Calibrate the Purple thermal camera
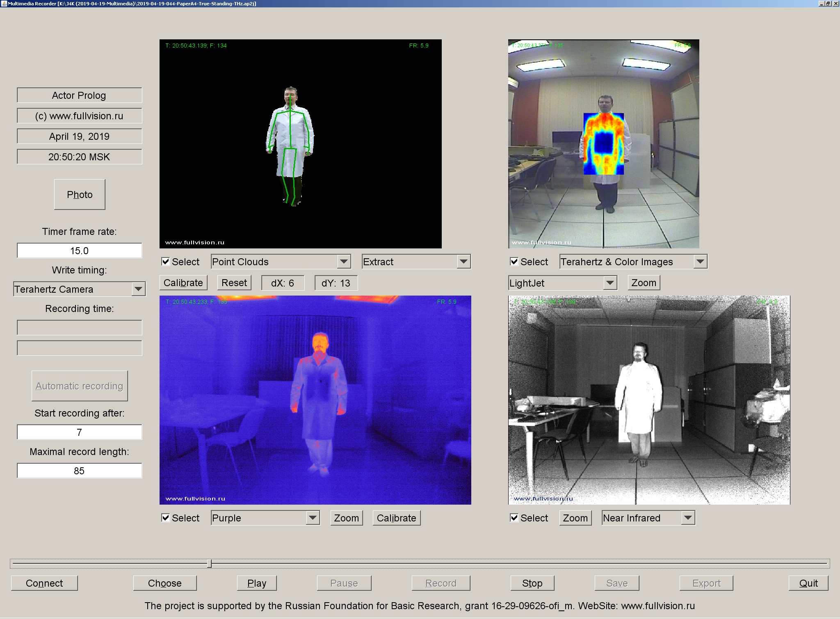 396,518
